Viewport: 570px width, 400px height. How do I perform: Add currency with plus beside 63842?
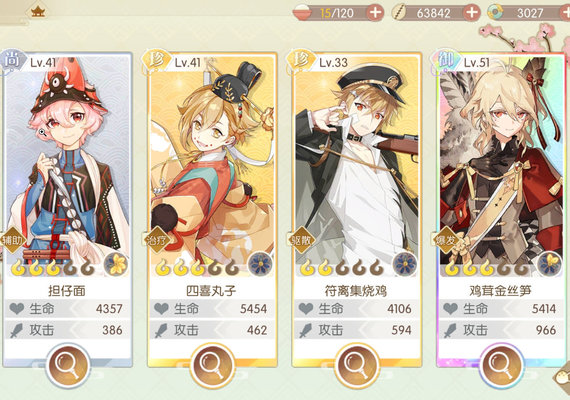pyautogui.click(x=471, y=13)
